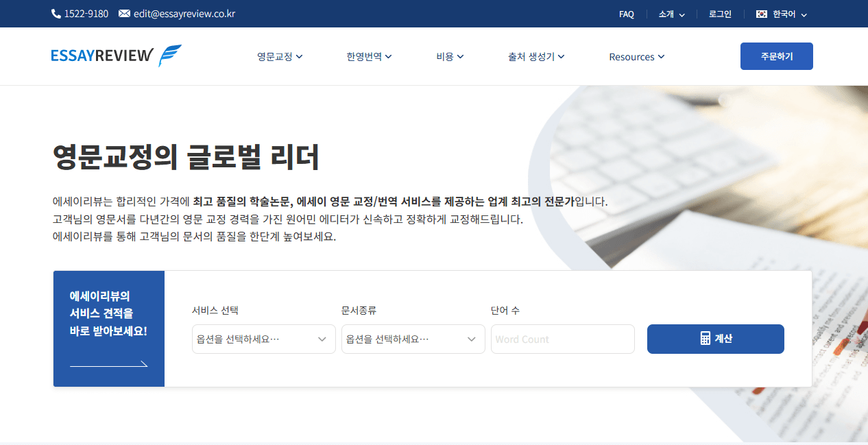Click the 주문하기 order button
Screen dimensions: 868x445
click(776, 56)
